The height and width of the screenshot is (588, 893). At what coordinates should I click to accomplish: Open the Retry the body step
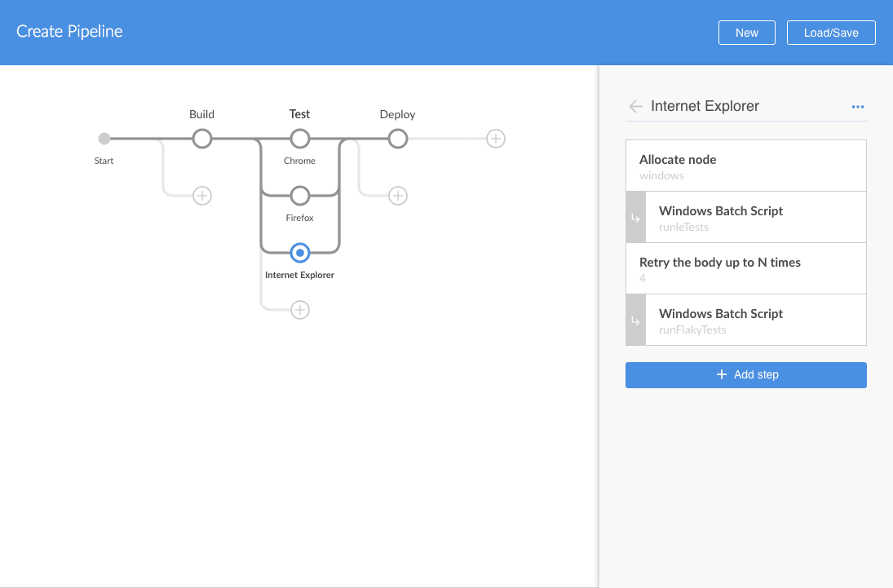tap(745, 269)
